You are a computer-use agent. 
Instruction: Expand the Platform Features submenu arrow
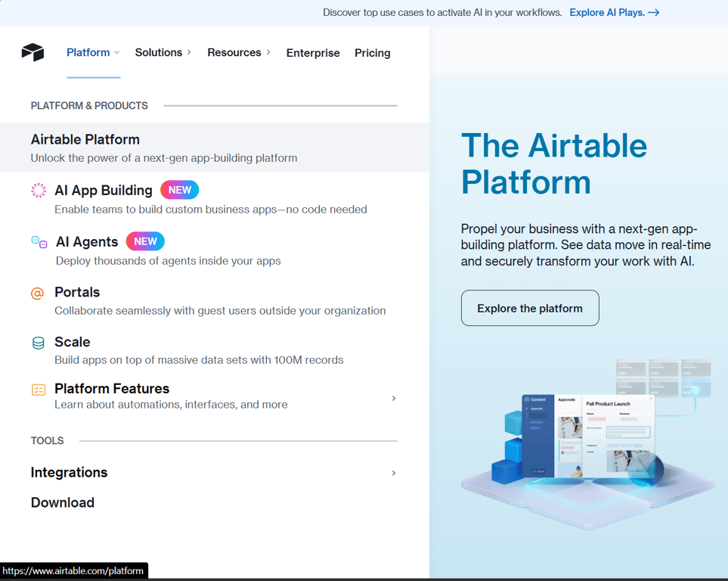tap(394, 399)
